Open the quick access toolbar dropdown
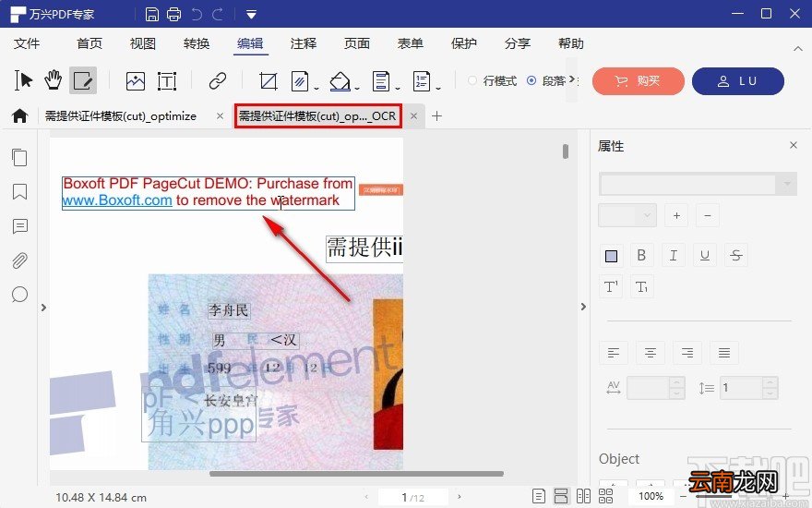The height and width of the screenshot is (508, 812). (251, 15)
